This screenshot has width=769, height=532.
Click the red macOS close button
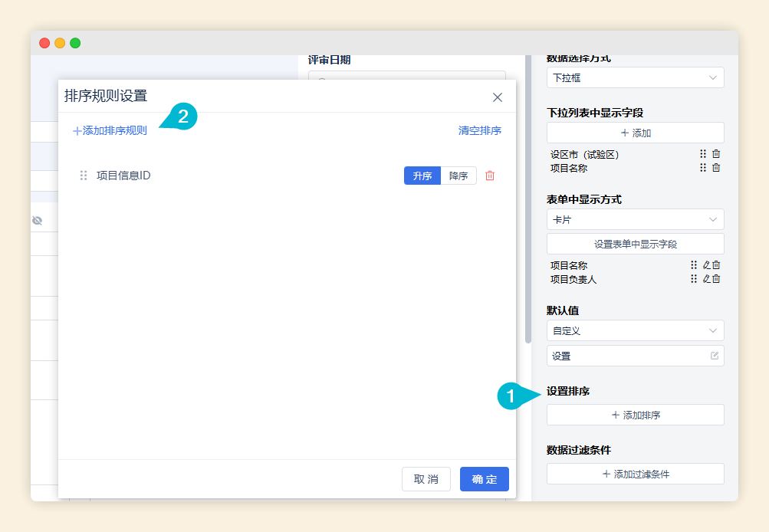pos(44,43)
